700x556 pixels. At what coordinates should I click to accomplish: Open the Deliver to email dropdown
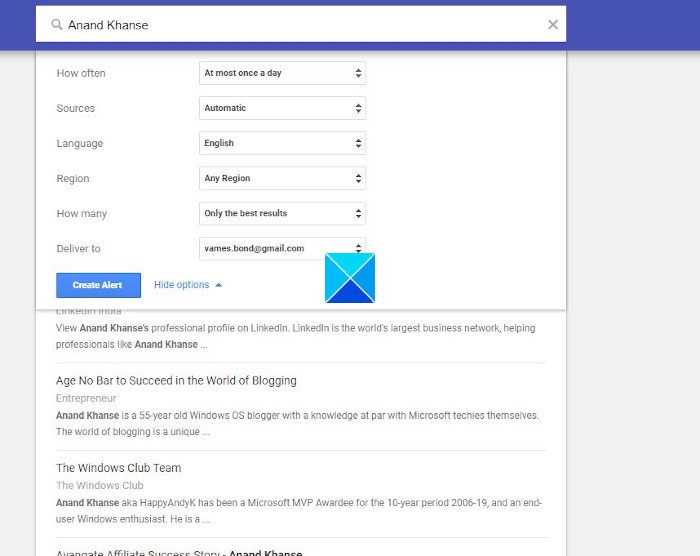(x=283, y=248)
